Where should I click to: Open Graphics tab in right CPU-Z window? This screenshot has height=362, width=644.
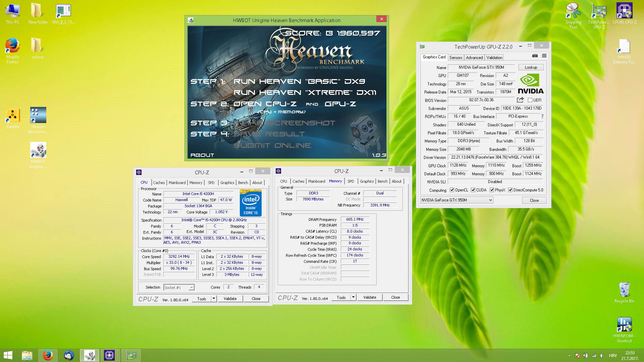(x=367, y=181)
